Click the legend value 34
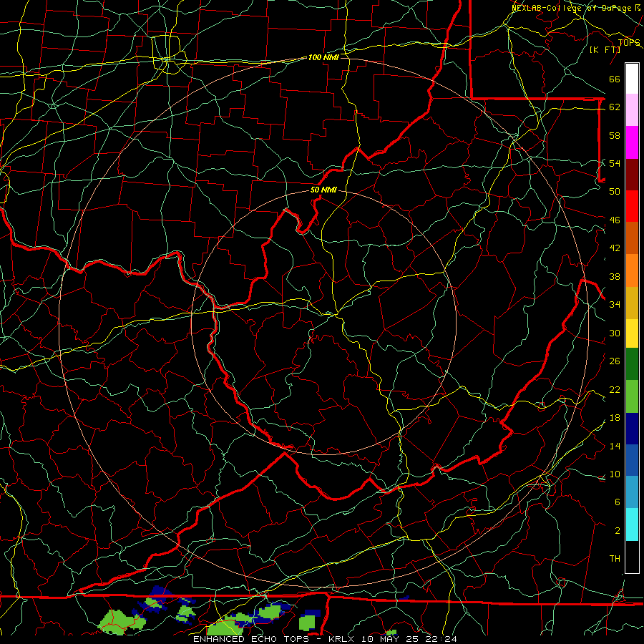 pos(615,304)
